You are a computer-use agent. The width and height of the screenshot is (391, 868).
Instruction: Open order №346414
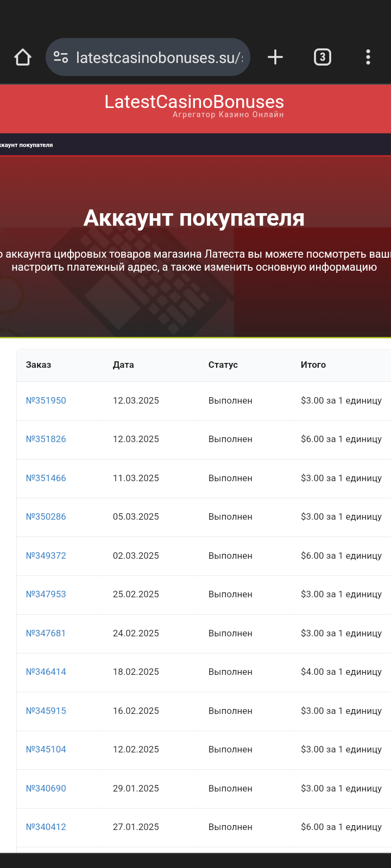(46, 672)
